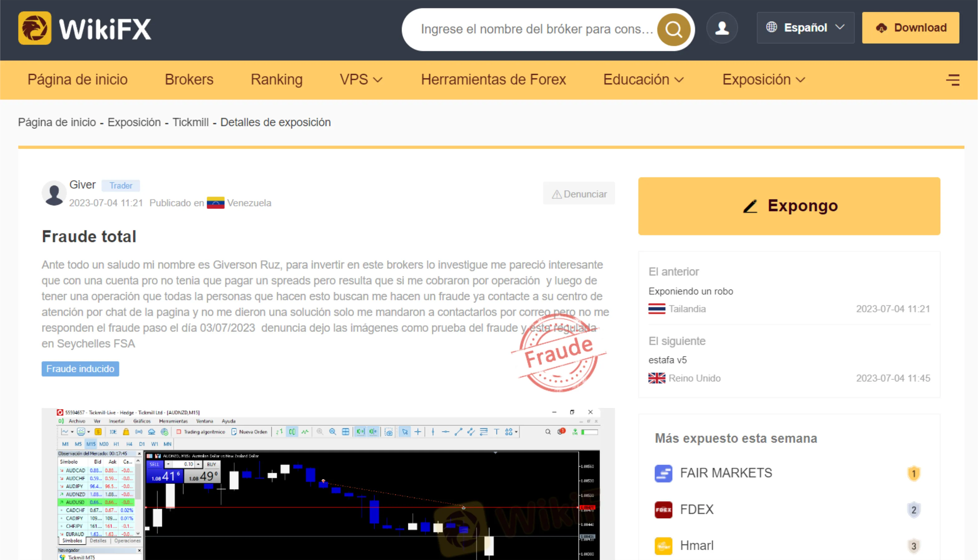Viewport: 978px width, 560px height.
Task: Click the globe language icon
Action: 772,27
